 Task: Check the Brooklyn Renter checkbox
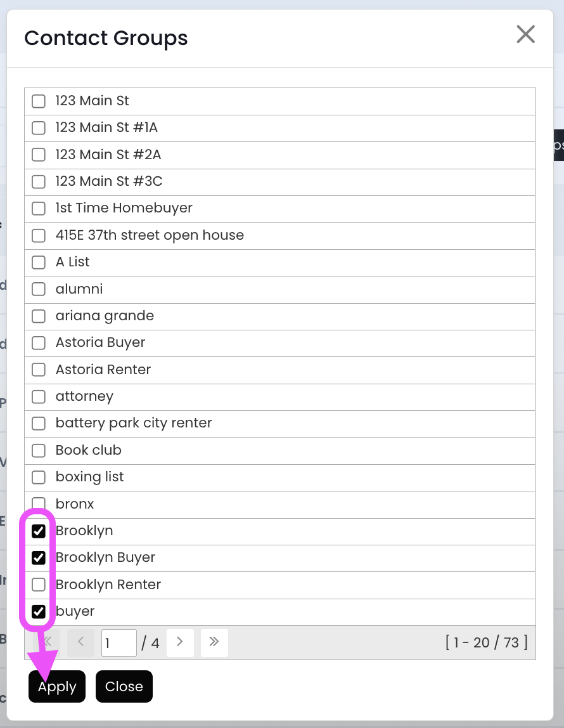[39, 585]
